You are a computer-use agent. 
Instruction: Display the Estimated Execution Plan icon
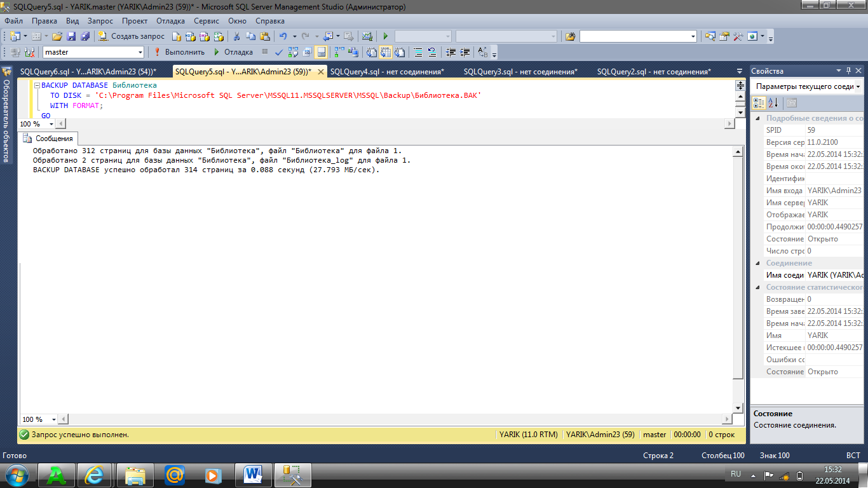tap(293, 52)
